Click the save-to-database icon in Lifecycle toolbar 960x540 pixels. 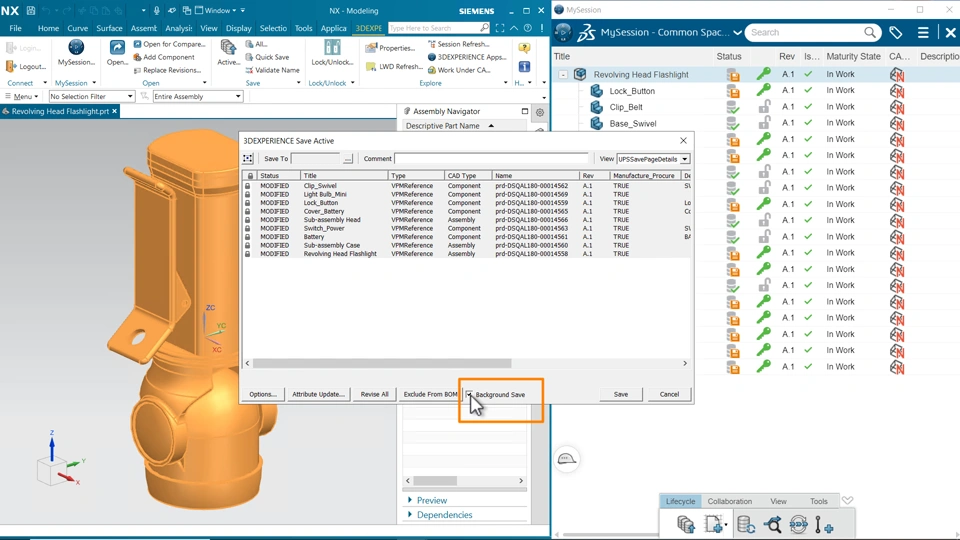(x=686, y=525)
